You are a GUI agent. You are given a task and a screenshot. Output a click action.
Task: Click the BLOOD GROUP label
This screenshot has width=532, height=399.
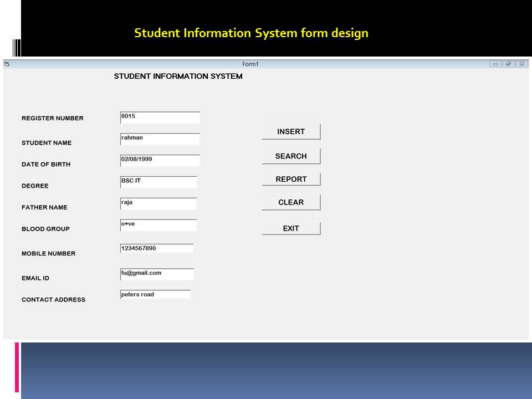pyautogui.click(x=45, y=229)
